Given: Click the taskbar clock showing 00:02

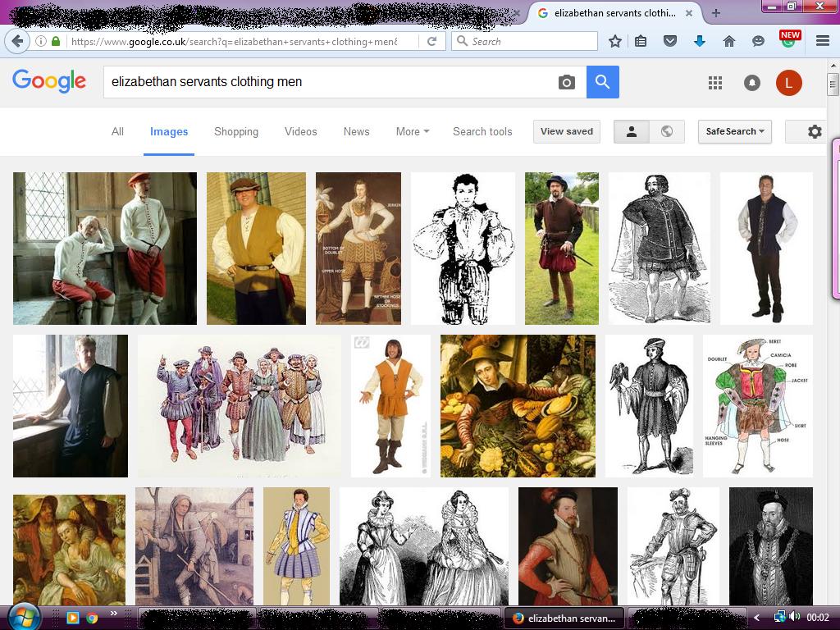Looking at the screenshot, I should [x=818, y=618].
